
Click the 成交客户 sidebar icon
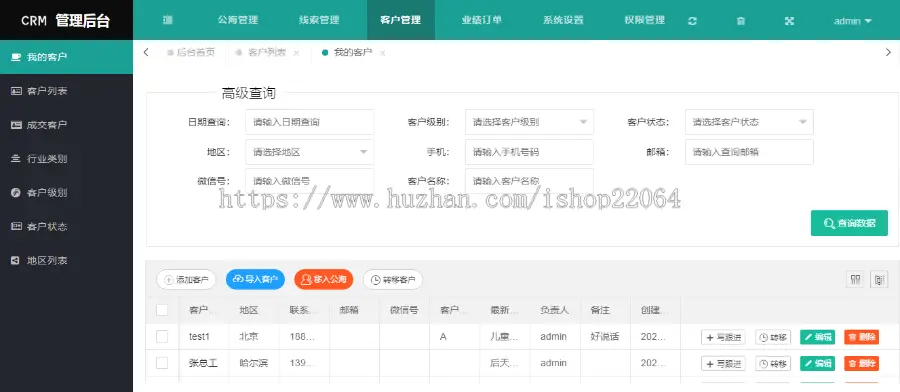coord(16,125)
